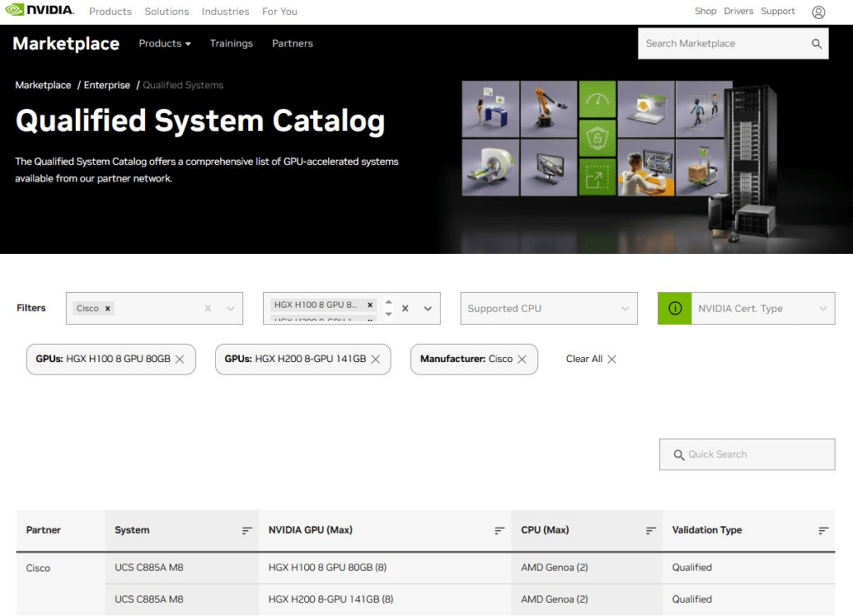853x616 pixels.
Task: Click AMD Genoa (2) in the H100 row
Action: [x=554, y=568]
